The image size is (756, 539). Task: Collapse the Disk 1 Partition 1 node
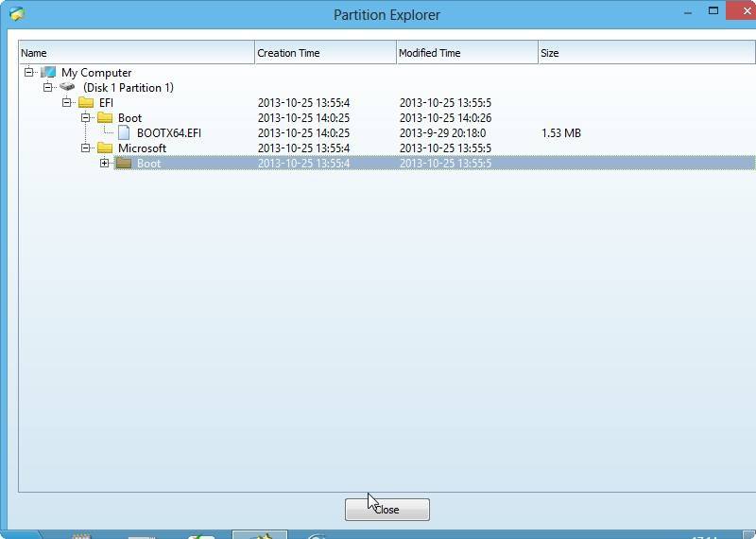pos(48,88)
